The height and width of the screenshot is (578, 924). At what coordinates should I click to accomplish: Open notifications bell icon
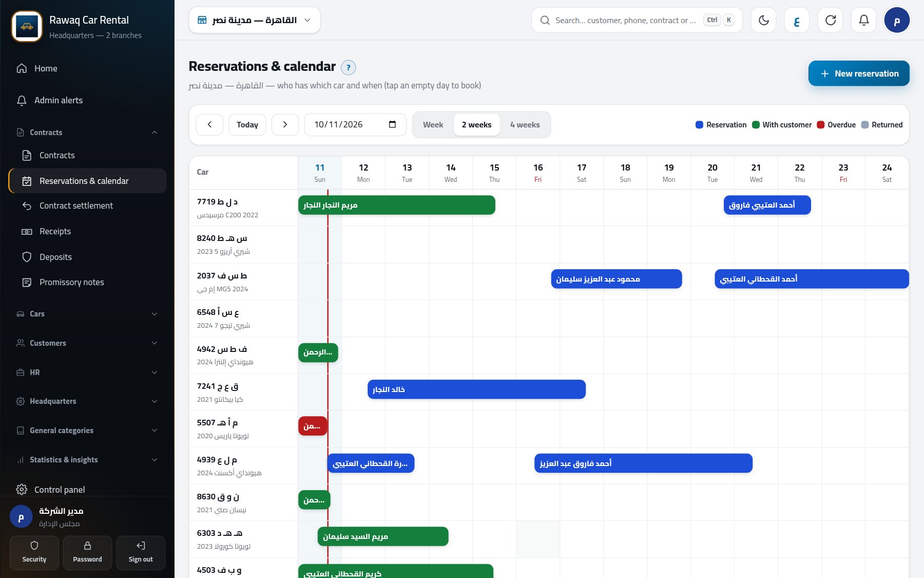click(x=863, y=20)
